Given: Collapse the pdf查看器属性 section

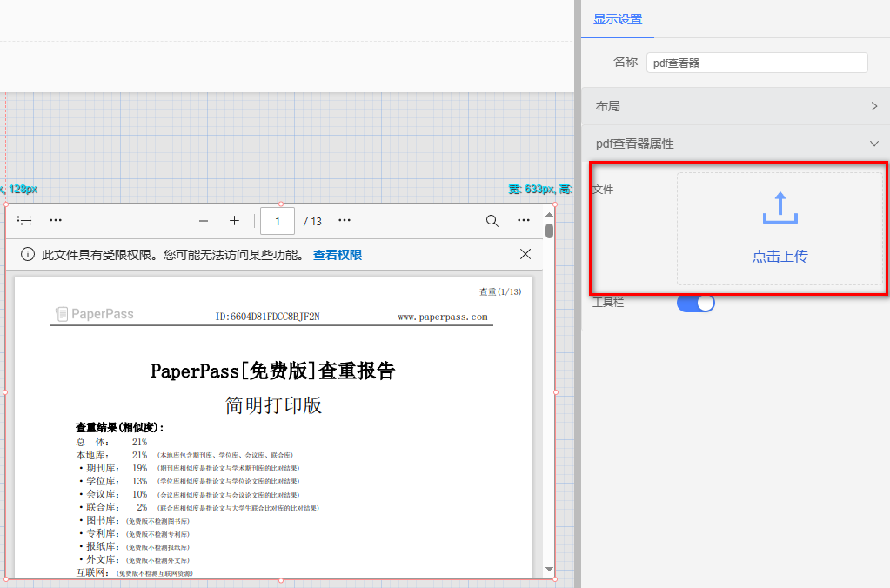Looking at the screenshot, I should (x=736, y=144).
